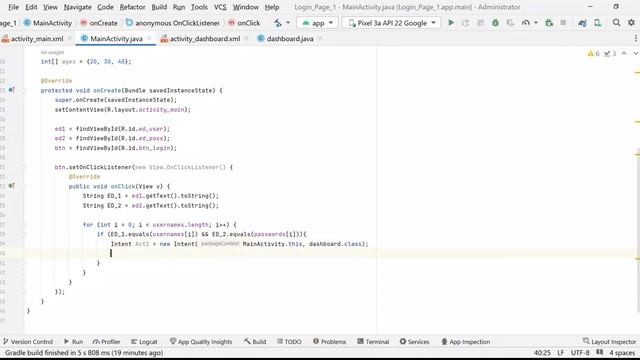
Task: Click the Stop square icon
Action: (x=563, y=23)
